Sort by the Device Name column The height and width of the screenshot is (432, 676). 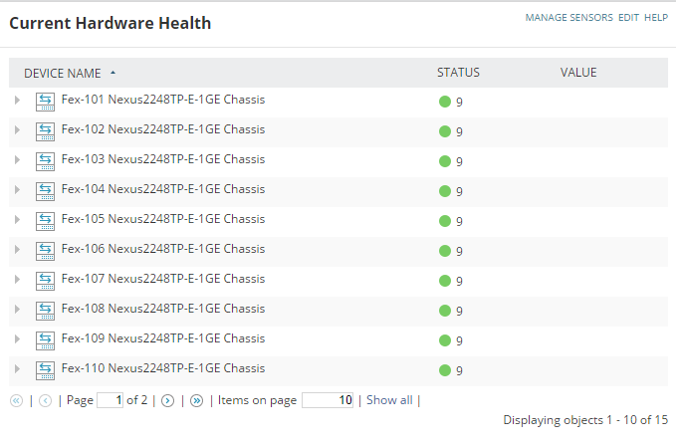point(63,73)
